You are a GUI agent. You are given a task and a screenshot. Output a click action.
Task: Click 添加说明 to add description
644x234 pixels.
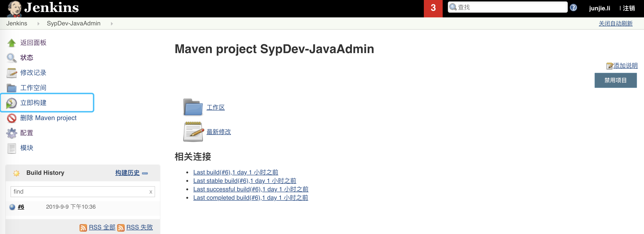[x=625, y=66]
